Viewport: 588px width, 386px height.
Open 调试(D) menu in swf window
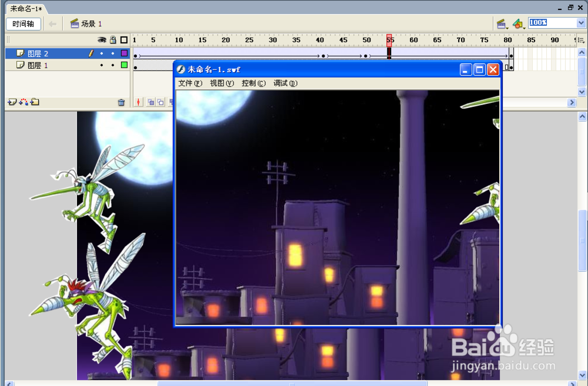pyautogui.click(x=285, y=83)
